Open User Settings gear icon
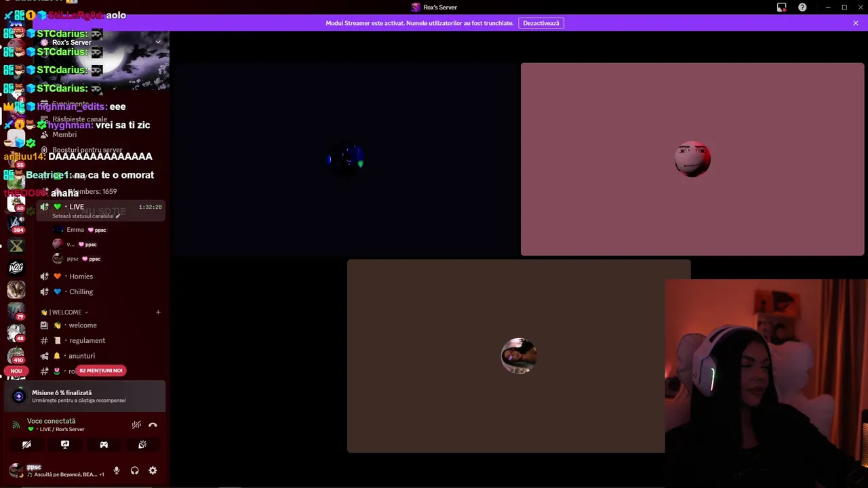The width and height of the screenshot is (868, 488). [153, 470]
